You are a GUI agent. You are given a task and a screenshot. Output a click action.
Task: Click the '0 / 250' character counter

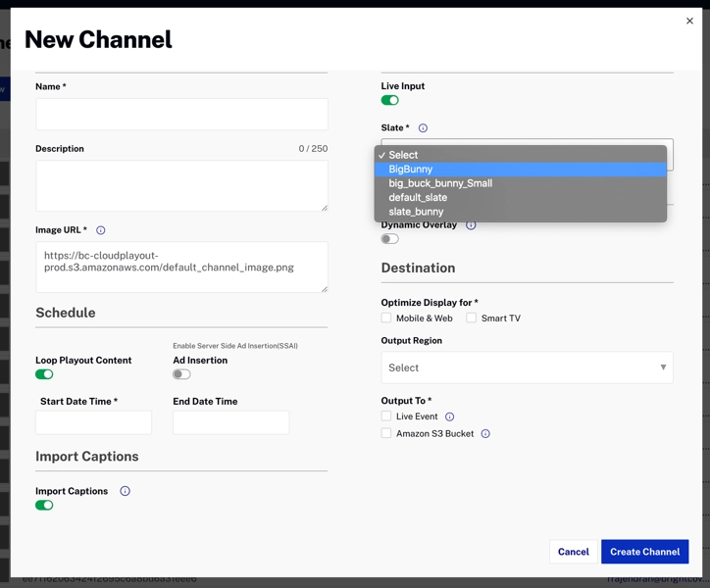(x=313, y=149)
